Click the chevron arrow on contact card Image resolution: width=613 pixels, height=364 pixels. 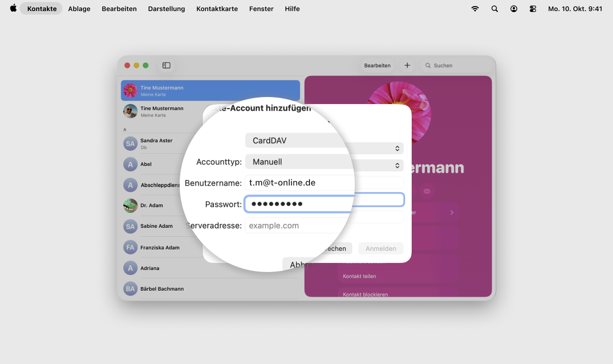click(x=451, y=213)
